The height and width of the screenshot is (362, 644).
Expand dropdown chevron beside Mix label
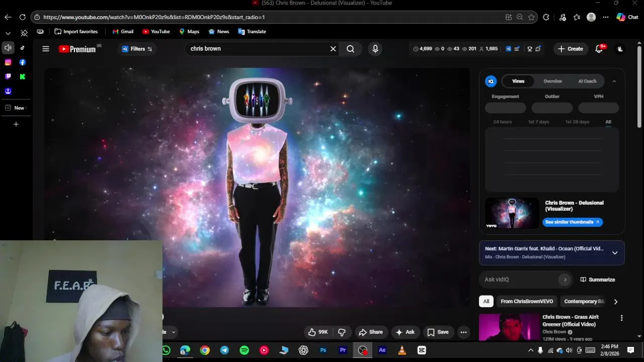point(173,332)
